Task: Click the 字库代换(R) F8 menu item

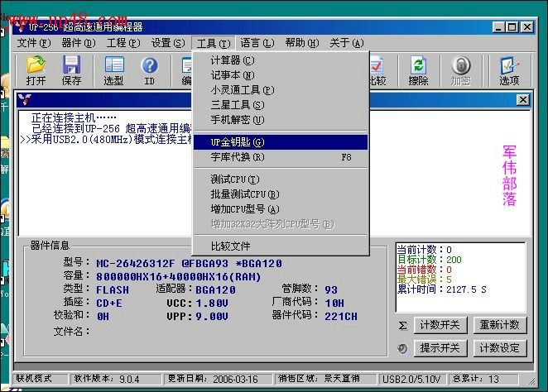Action: click(x=237, y=157)
